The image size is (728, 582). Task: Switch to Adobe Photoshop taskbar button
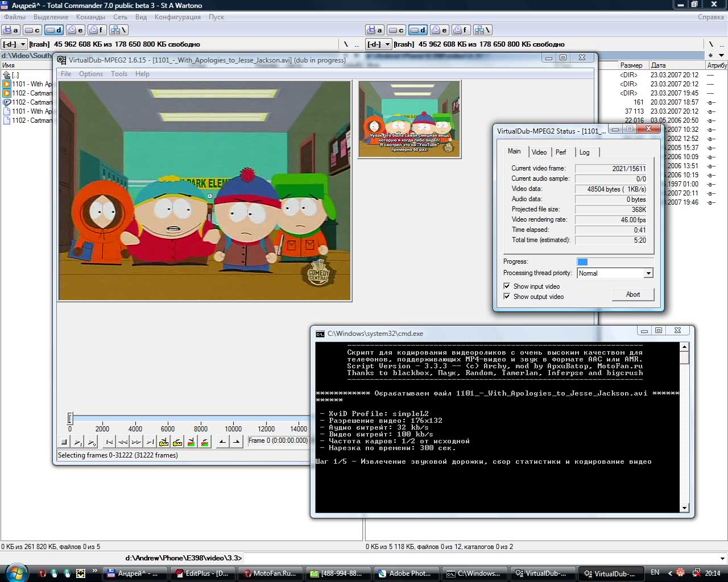[x=406, y=573]
